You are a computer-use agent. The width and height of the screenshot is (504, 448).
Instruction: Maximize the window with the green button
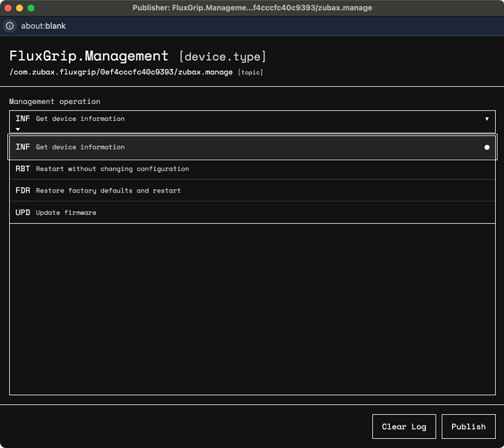click(x=30, y=8)
